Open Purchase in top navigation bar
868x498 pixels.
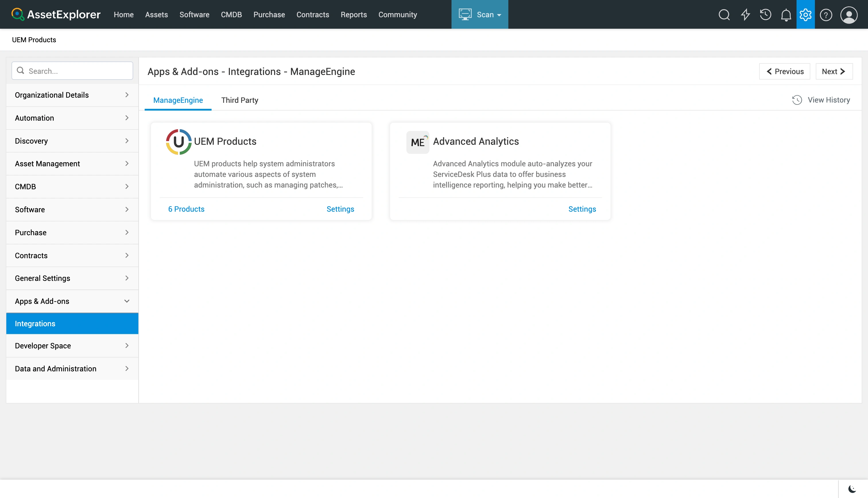point(269,14)
